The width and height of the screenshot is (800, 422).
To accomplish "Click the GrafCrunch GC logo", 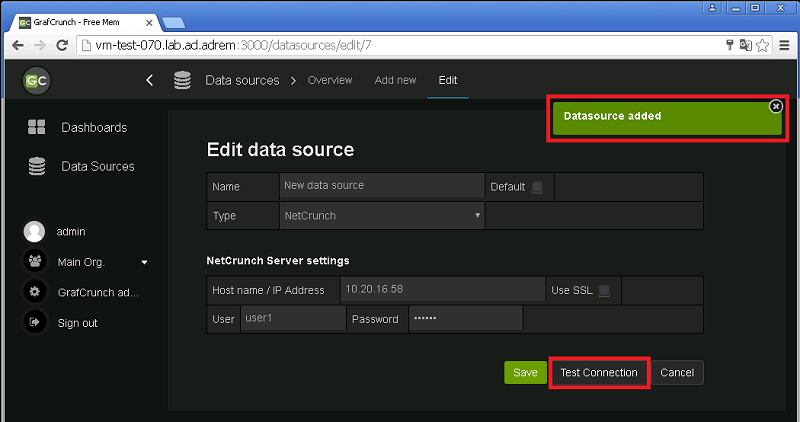I will pyautogui.click(x=36, y=81).
